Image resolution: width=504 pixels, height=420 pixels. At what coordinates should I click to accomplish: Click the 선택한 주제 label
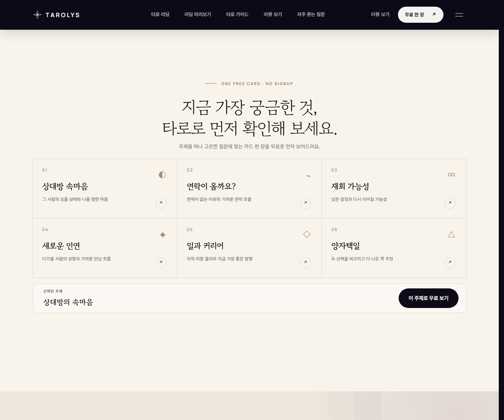coord(53,291)
